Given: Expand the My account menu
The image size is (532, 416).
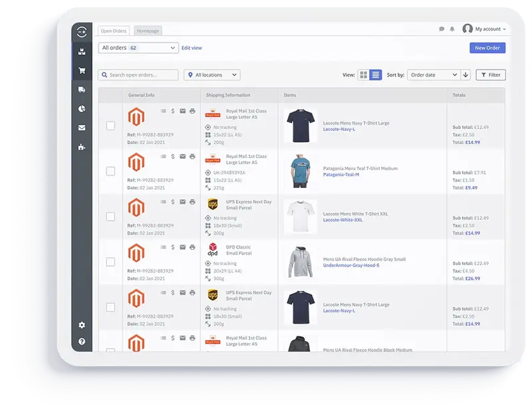Looking at the screenshot, I should [x=490, y=29].
